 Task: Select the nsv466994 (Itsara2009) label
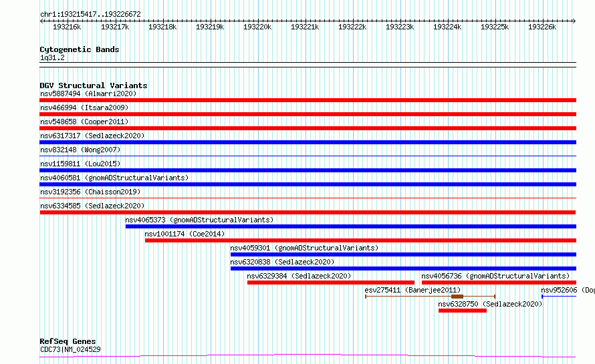(84, 108)
